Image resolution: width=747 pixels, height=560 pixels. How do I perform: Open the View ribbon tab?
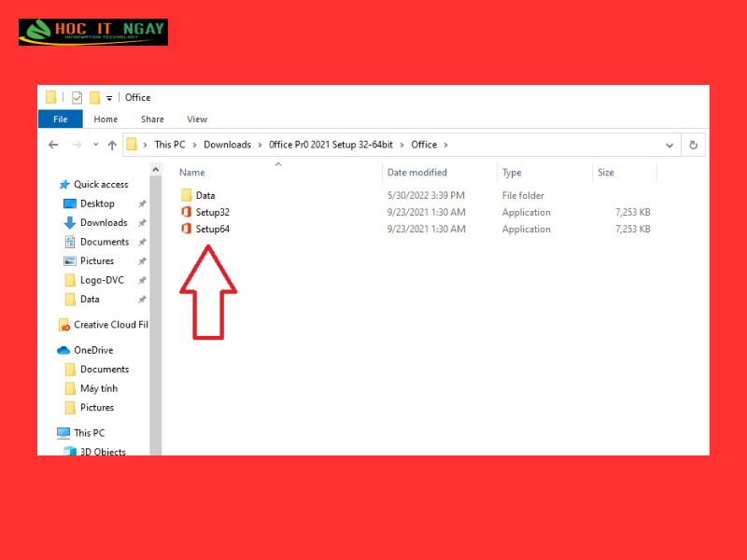coord(197,119)
